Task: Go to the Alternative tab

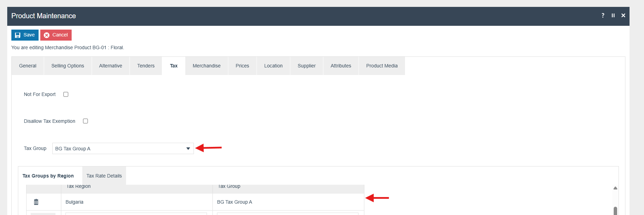Action: tap(111, 66)
